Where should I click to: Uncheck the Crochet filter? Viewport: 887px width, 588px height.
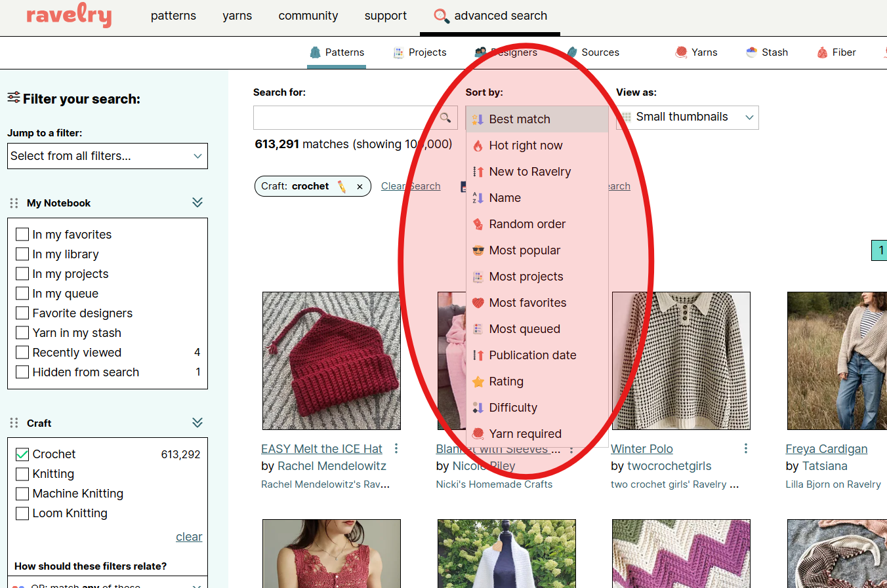coord(22,454)
